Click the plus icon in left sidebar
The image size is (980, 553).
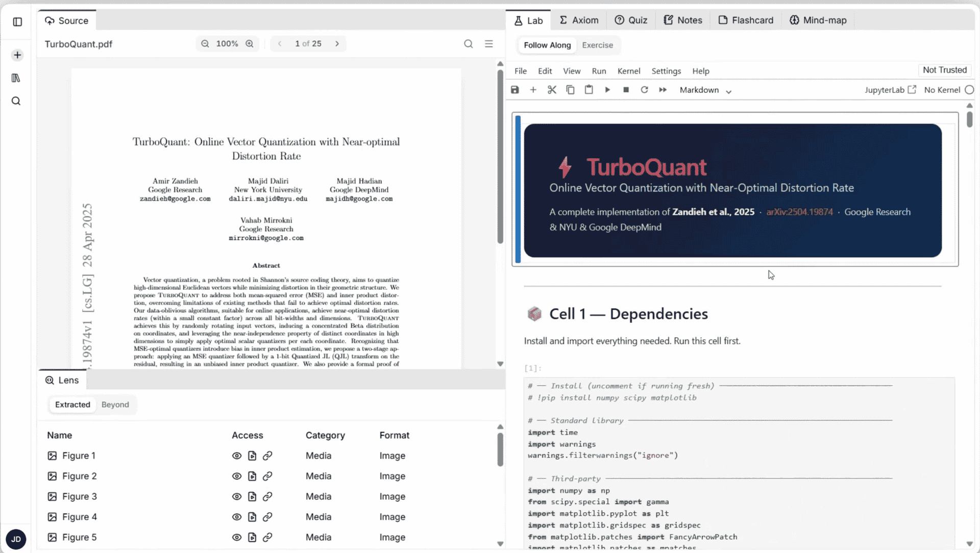coord(17,55)
